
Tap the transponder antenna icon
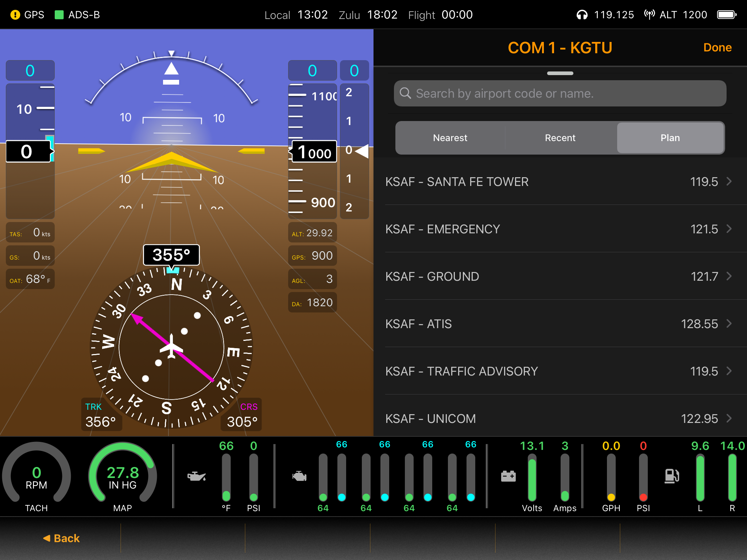click(649, 15)
